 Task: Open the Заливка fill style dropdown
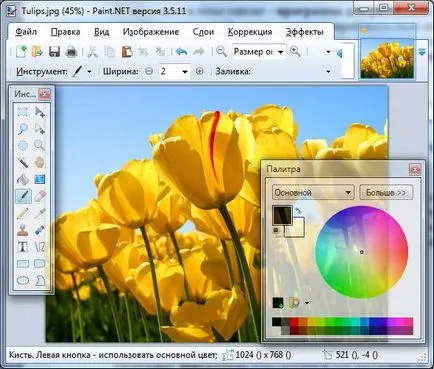click(328, 72)
